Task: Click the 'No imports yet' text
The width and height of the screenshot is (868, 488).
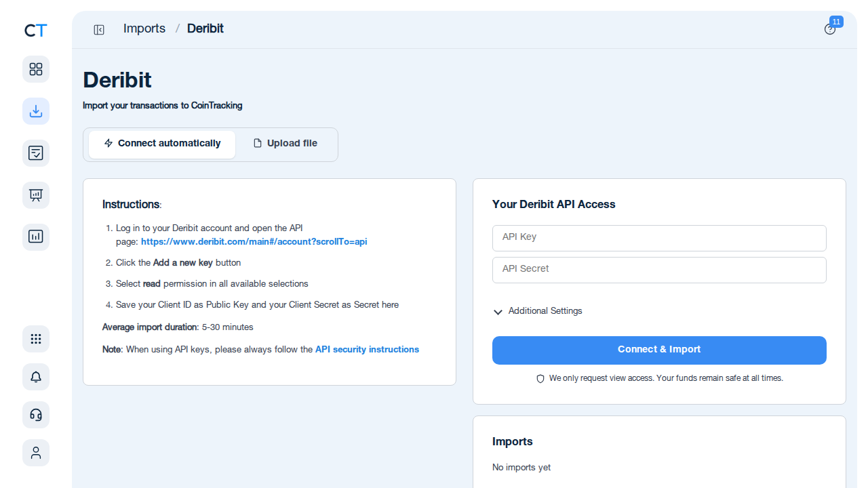Action: tap(521, 468)
